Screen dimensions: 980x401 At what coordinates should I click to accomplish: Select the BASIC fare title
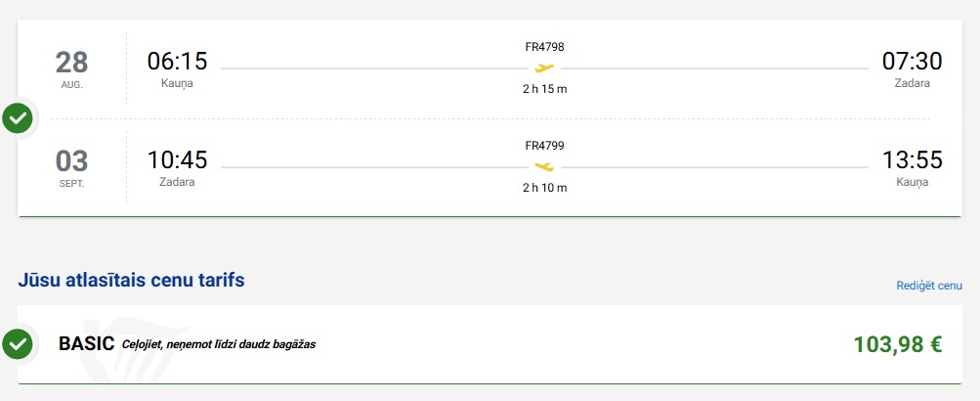click(x=87, y=343)
